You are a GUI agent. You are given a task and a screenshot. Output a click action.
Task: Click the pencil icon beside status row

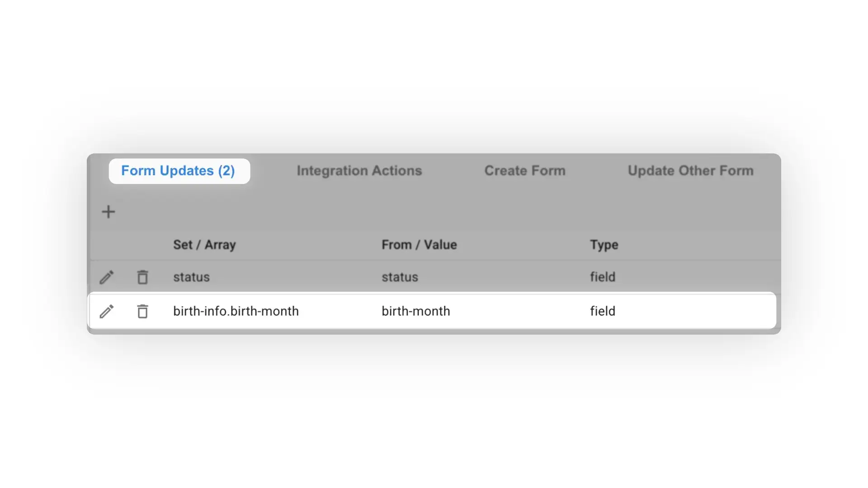tap(107, 277)
